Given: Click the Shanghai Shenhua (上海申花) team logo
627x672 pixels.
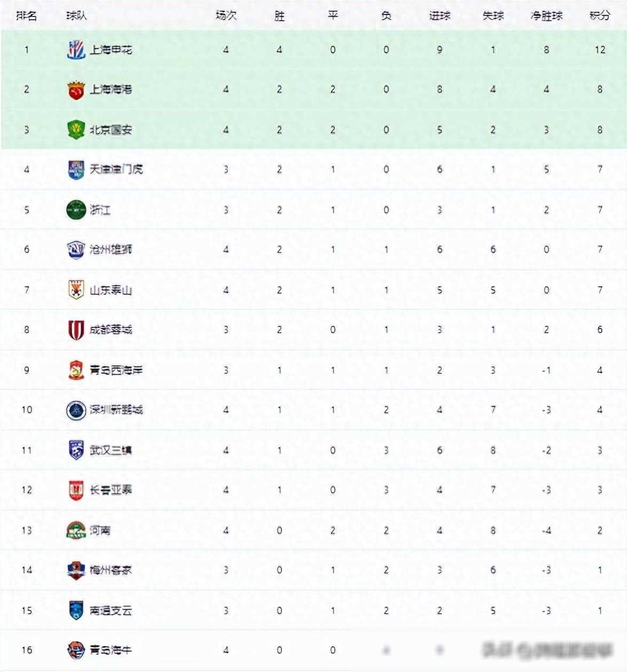Looking at the screenshot, I should pos(76,50).
